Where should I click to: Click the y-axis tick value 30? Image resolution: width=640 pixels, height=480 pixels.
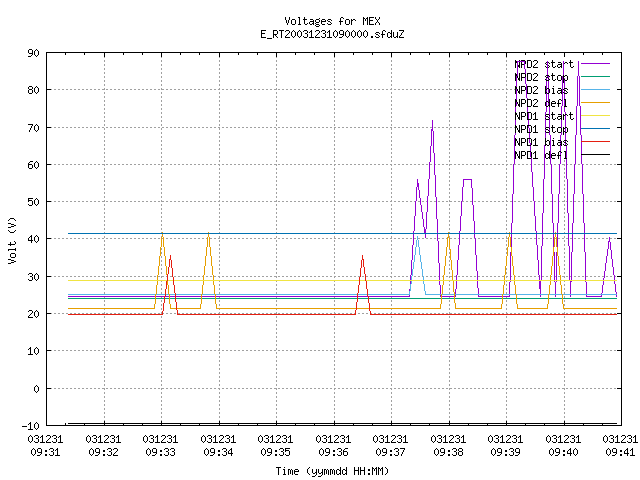tap(33, 277)
